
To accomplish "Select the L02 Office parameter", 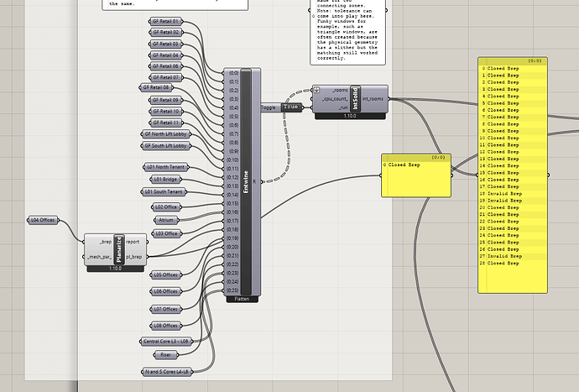I will coord(166,206).
